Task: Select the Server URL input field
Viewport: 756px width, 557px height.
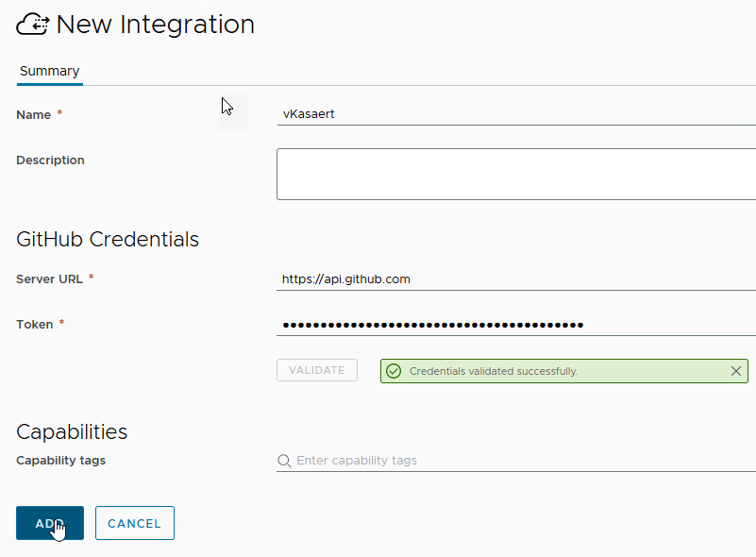Action: 516,279
